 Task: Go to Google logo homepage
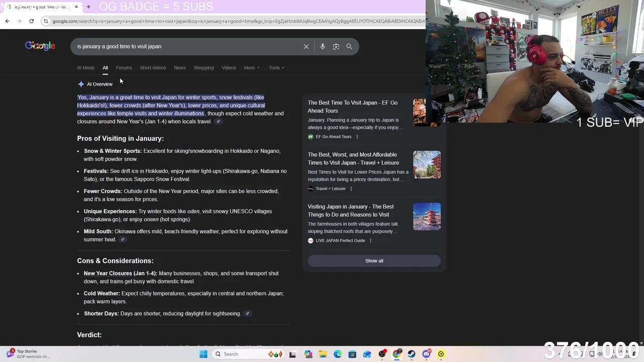click(x=40, y=46)
